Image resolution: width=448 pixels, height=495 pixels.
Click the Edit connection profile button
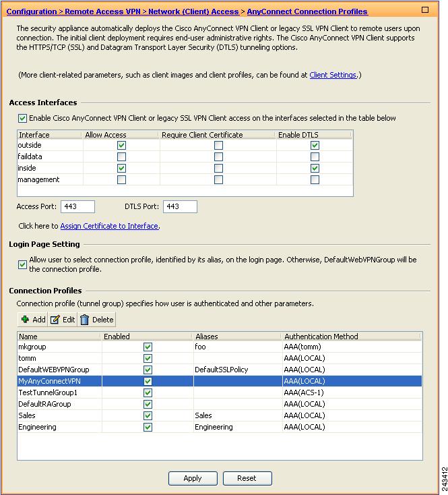click(x=63, y=320)
